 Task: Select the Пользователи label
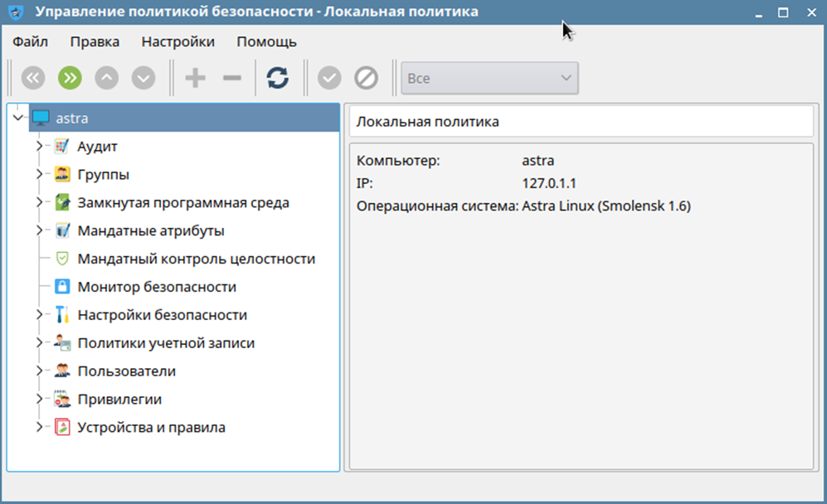[127, 371]
